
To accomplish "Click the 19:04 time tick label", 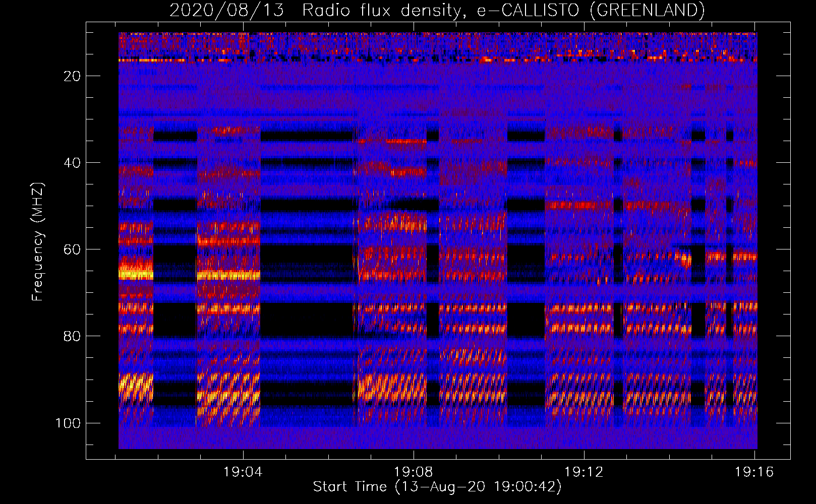I will point(243,472).
